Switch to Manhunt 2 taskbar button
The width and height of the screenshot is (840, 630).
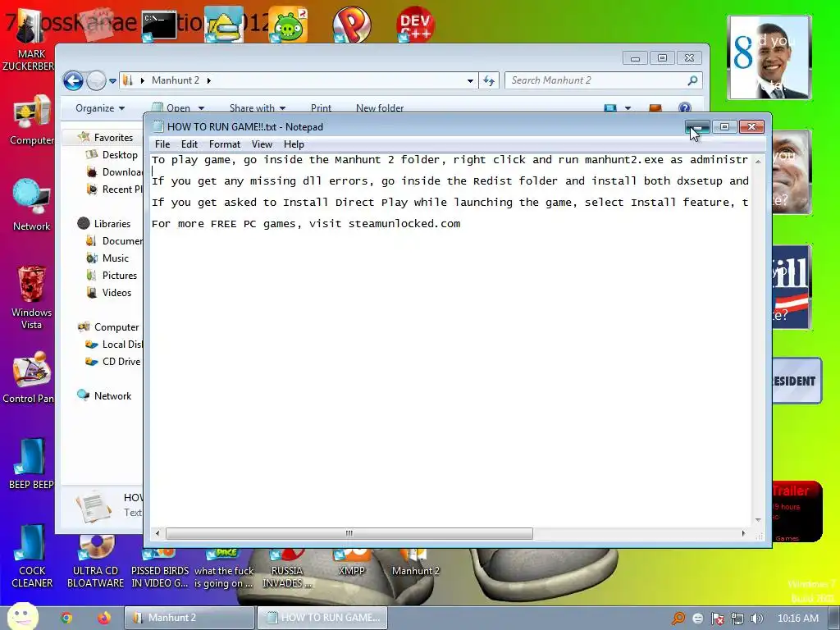click(189, 618)
